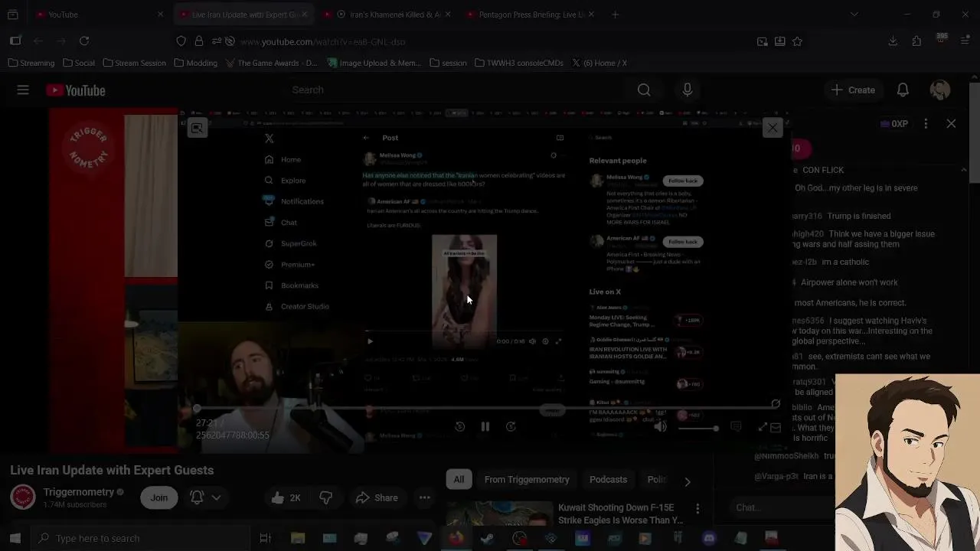Image resolution: width=980 pixels, height=551 pixels.
Task: Open the account avatar menu
Action: click(940, 90)
